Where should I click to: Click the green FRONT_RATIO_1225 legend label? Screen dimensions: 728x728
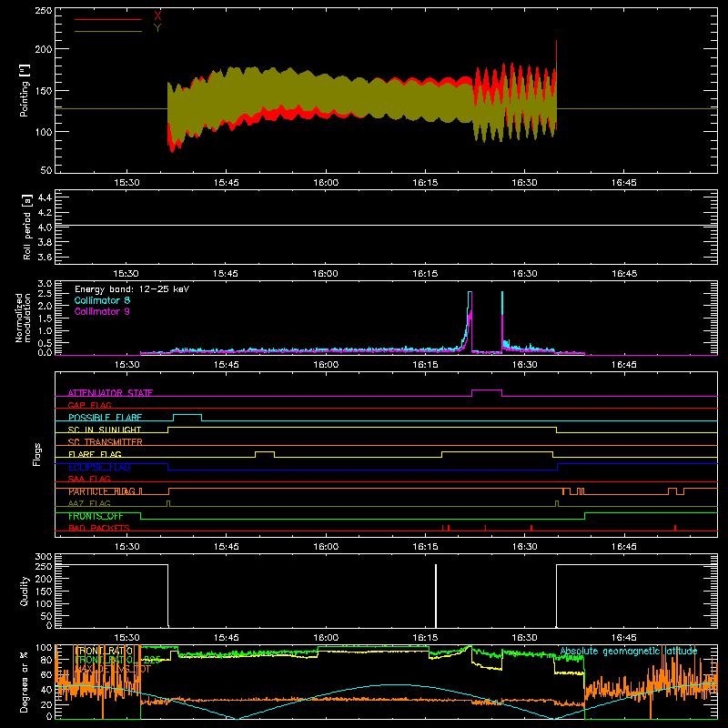coord(117,659)
